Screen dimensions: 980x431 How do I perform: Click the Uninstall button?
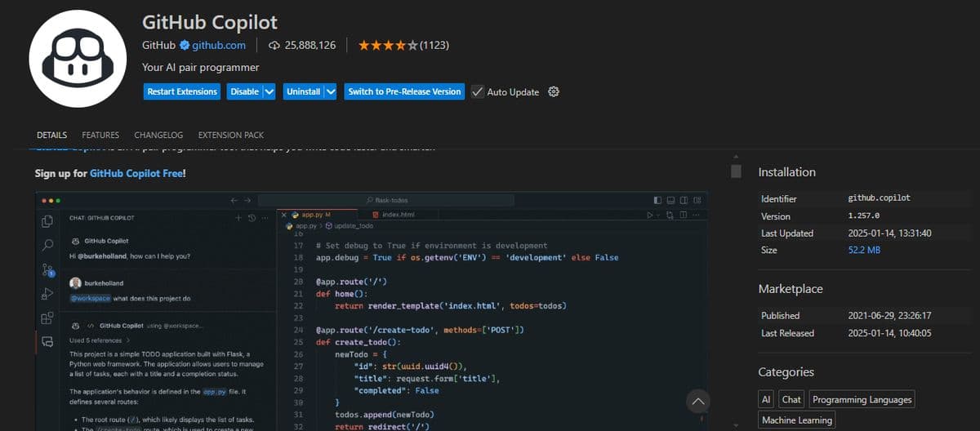coord(303,91)
